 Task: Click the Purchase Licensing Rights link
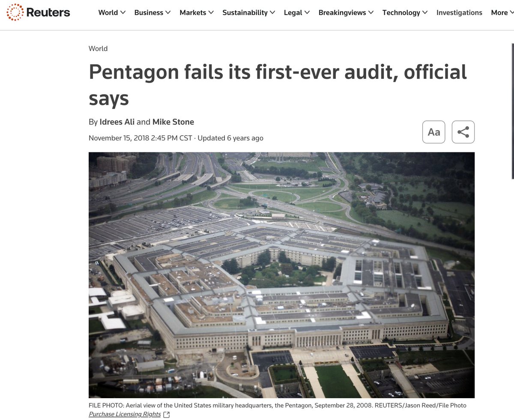(125, 414)
